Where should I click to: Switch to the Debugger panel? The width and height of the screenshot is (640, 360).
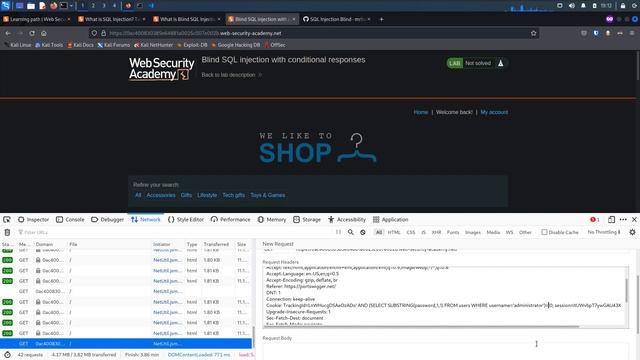pos(107,220)
